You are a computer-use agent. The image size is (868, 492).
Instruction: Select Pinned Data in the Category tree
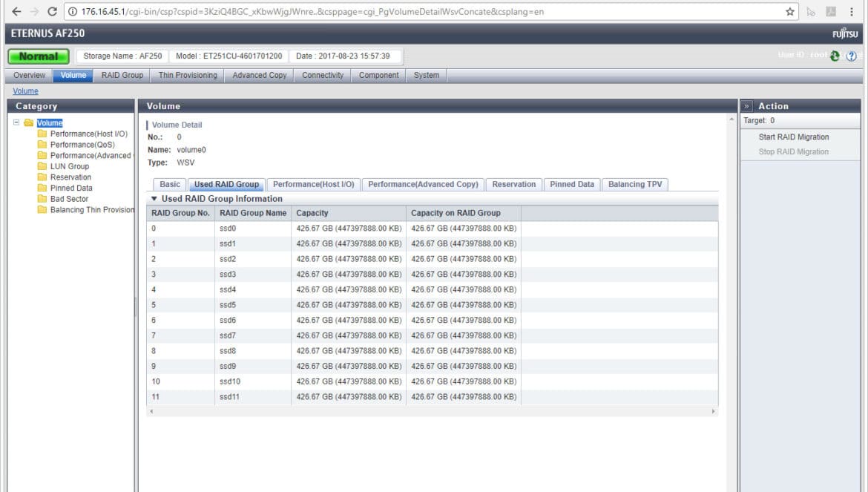click(71, 188)
